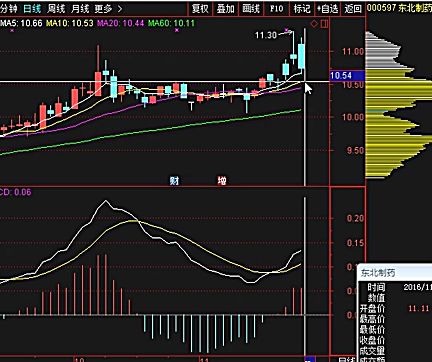Switch to the 月线 monthly chart tab
The width and height of the screenshot is (432, 362).
click(80, 9)
